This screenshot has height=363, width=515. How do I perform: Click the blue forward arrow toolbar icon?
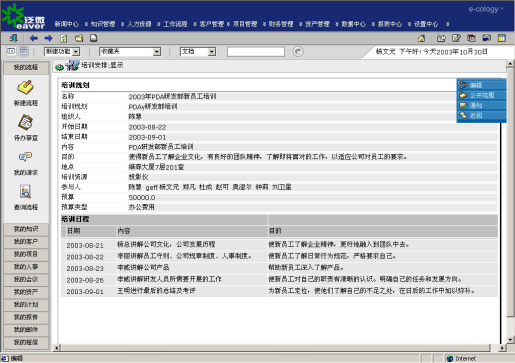pos(49,38)
